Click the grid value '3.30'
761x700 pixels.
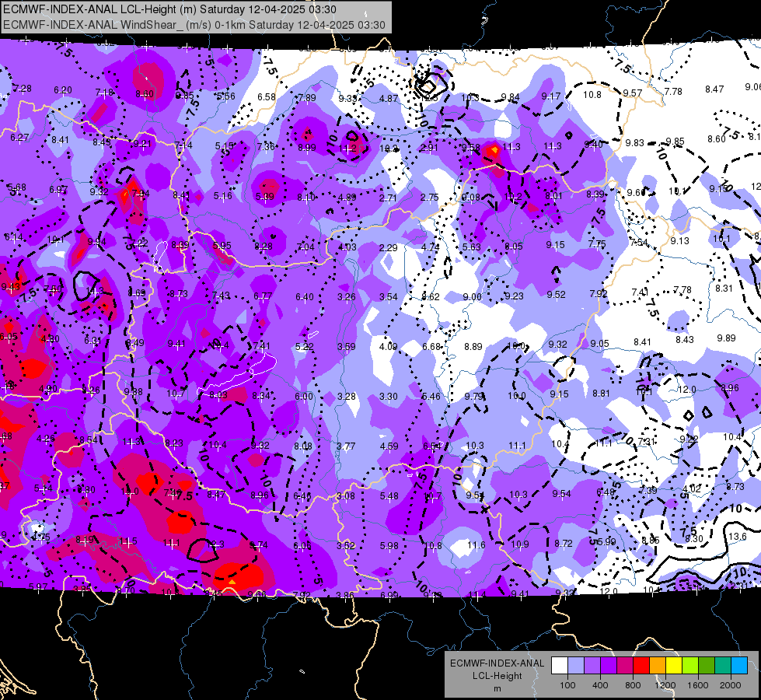[388, 397]
